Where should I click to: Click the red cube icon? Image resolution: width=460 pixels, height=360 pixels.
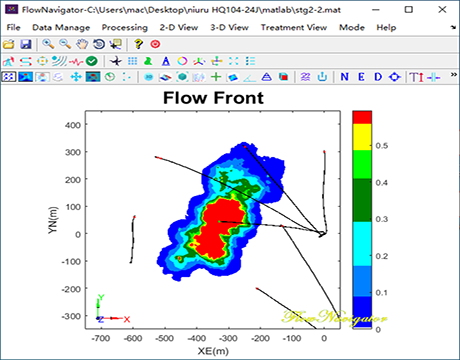283,77
